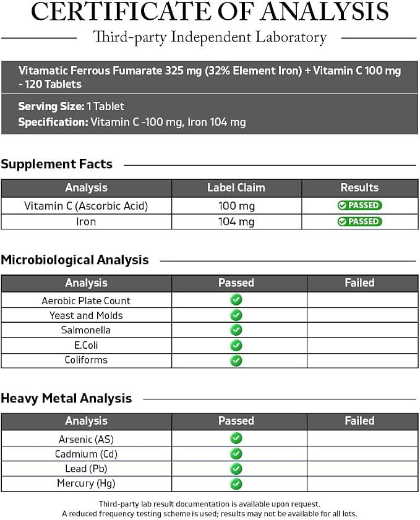Screen dimensions: 420x520
Task: Click the Microbiological Analysis section heading
Action: [x=75, y=260]
